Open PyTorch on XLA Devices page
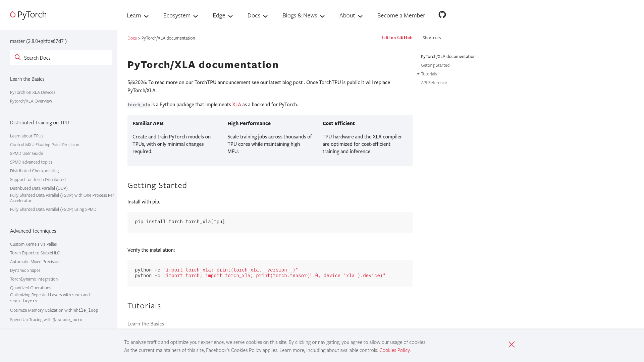Image resolution: width=644 pixels, height=362 pixels. 33,93
